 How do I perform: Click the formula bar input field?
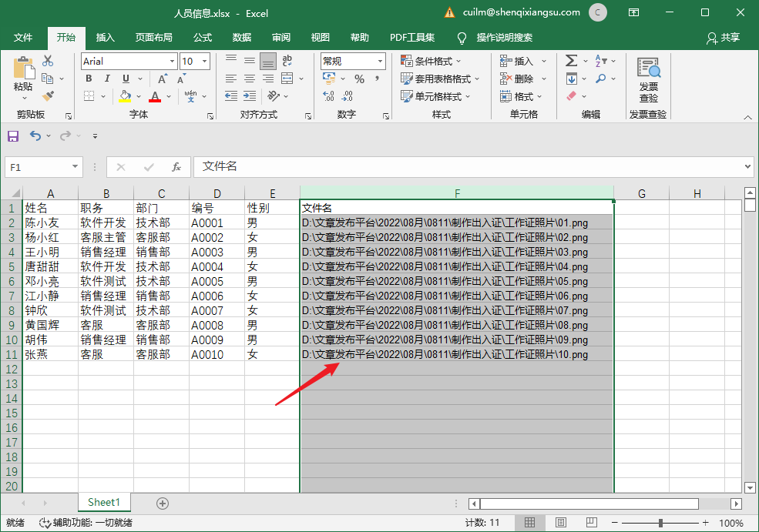[x=468, y=167]
